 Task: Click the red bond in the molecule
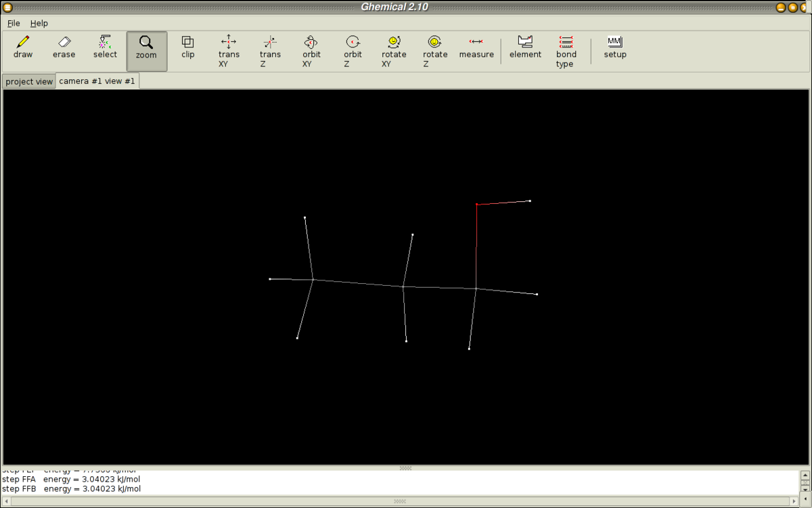click(477, 225)
